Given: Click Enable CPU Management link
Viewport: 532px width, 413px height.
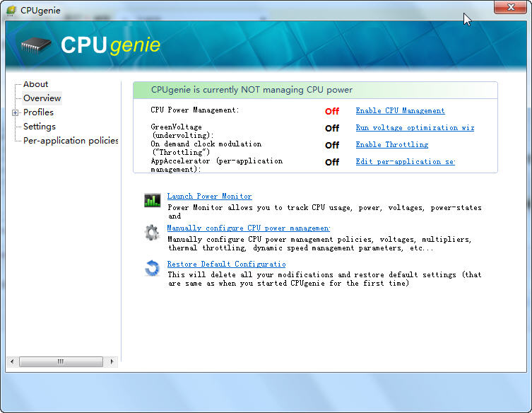Looking at the screenshot, I should (400, 111).
